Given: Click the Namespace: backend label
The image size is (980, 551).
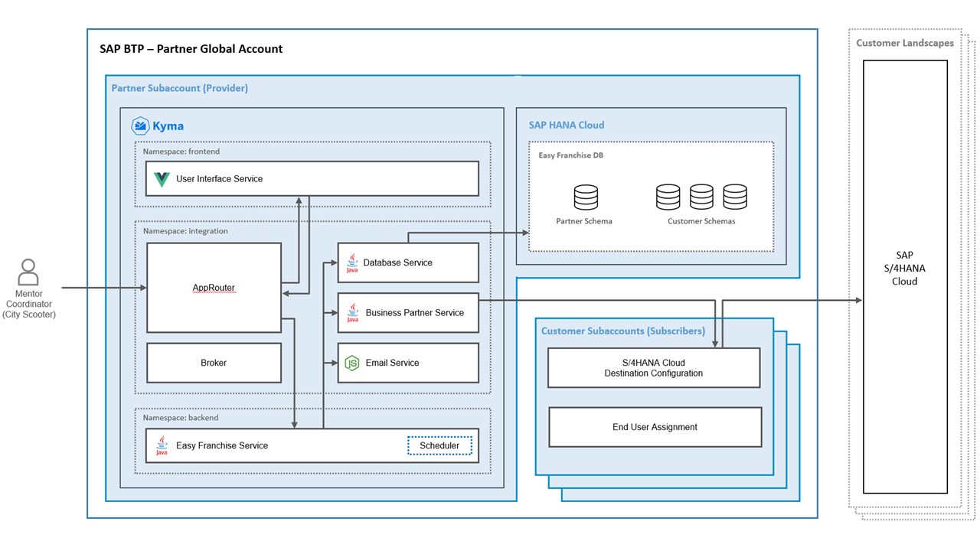Looking at the screenshot, I should (181, 418).
